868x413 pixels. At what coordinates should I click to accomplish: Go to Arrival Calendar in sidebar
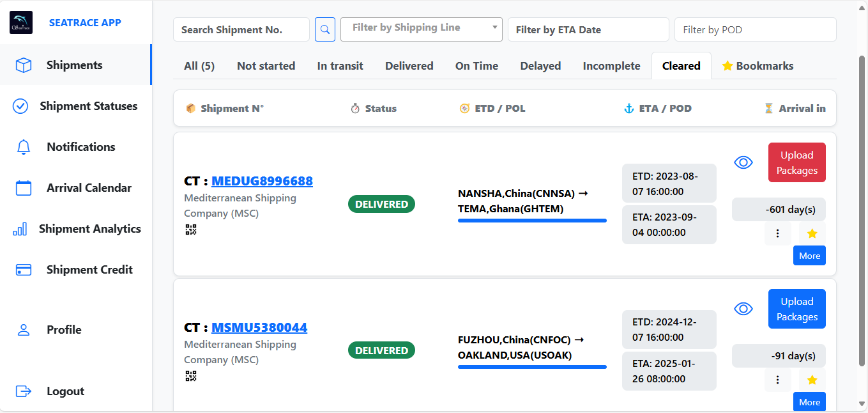click(89, 188)
